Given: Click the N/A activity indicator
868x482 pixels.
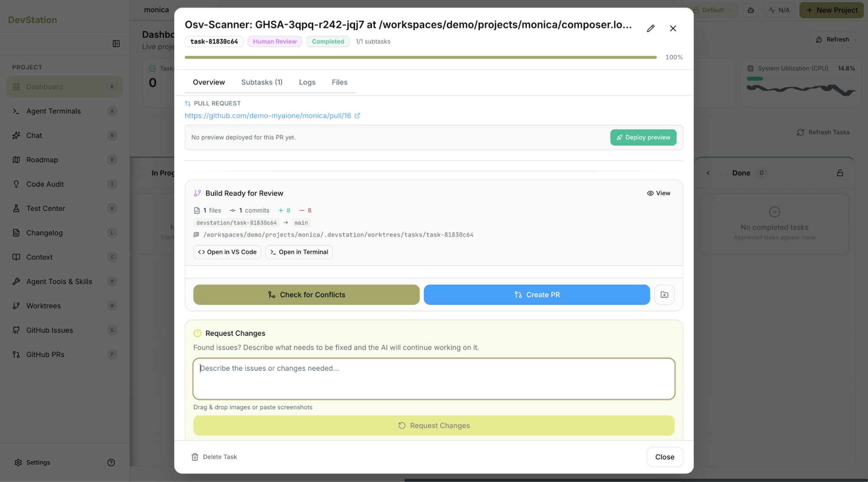Looking at the screenshot, I should [779, 10].
